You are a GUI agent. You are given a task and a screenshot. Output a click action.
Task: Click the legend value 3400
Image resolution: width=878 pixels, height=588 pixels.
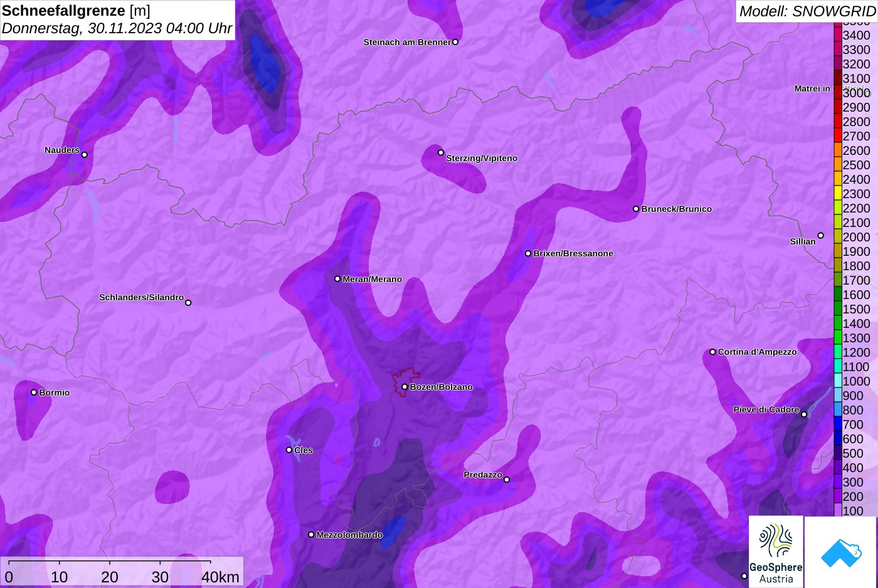coord(856,35)
